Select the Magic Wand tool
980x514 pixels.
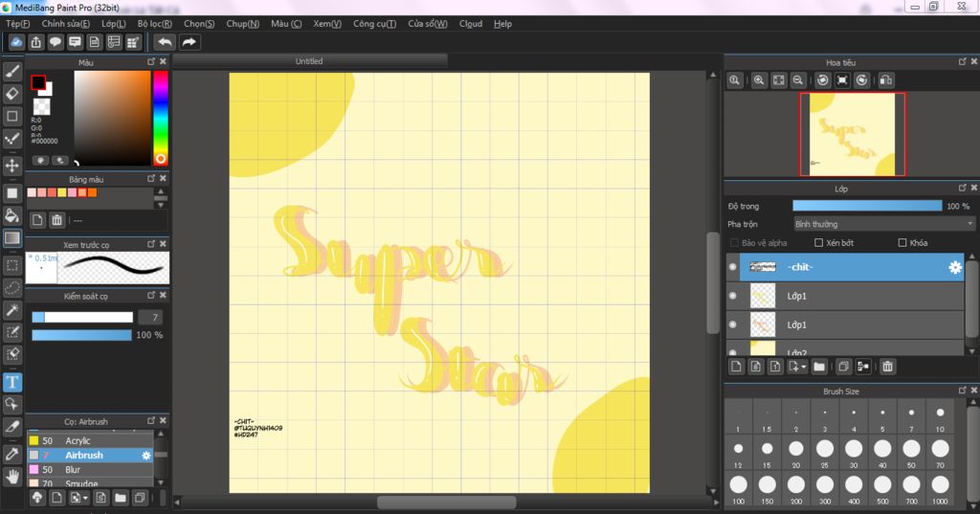pyautogui.click(x=11, y=310)
